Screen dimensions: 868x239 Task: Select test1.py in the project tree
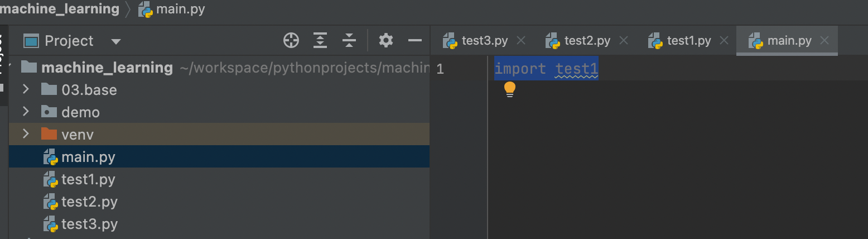tap(88, 179)
